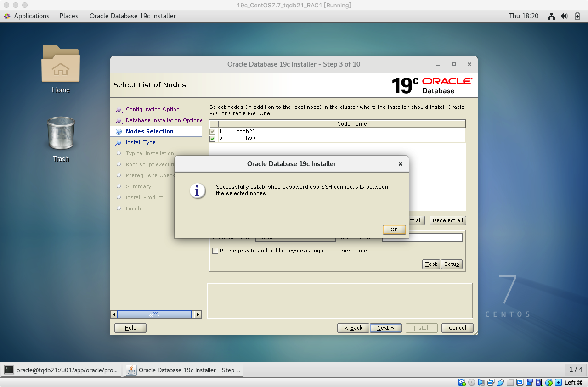The width and height of the screenshot is (588, 387).
Task: Click the Next button
Action: (386, 328)
